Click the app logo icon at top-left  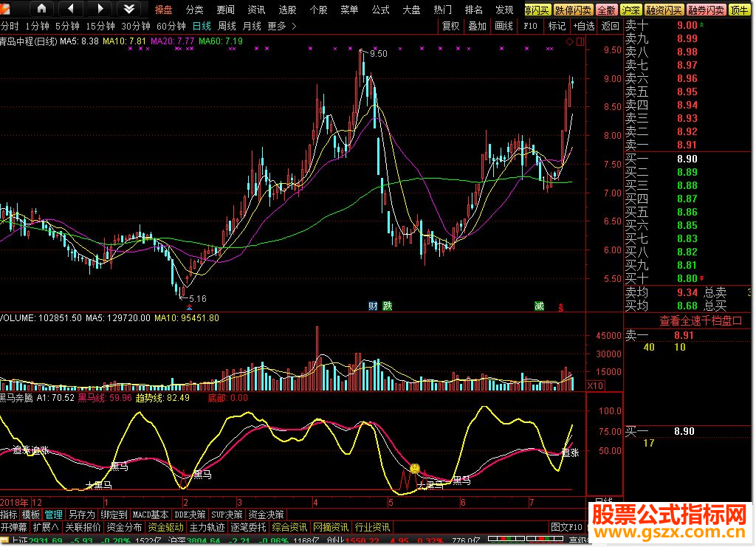[x=5, y=8]
